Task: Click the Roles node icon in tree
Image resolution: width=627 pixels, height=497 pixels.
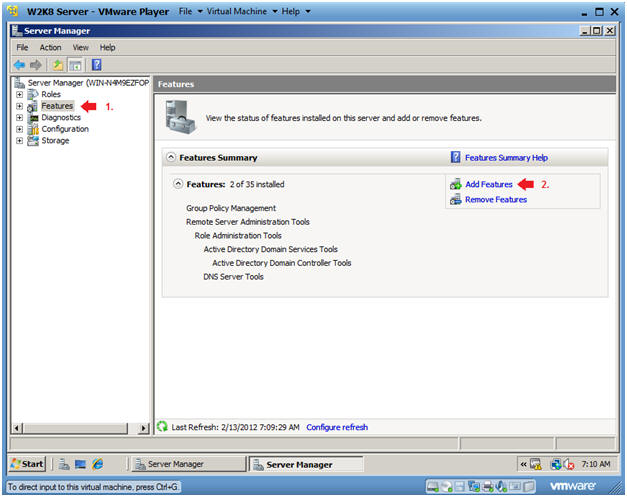Action: pyautogui.click(x=33, y=94)
